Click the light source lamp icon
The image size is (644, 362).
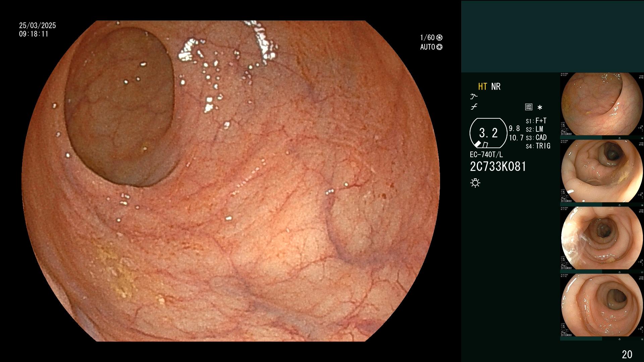[x=475, y=183]
